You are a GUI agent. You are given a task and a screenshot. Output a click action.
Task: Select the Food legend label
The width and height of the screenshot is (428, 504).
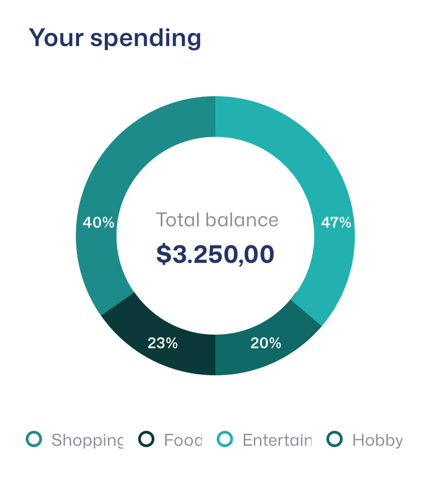[183, 440]
